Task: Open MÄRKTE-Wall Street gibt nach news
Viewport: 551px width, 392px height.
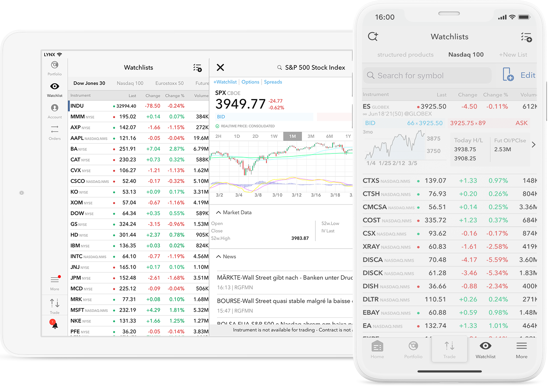Action: click(x=285, y=282)
